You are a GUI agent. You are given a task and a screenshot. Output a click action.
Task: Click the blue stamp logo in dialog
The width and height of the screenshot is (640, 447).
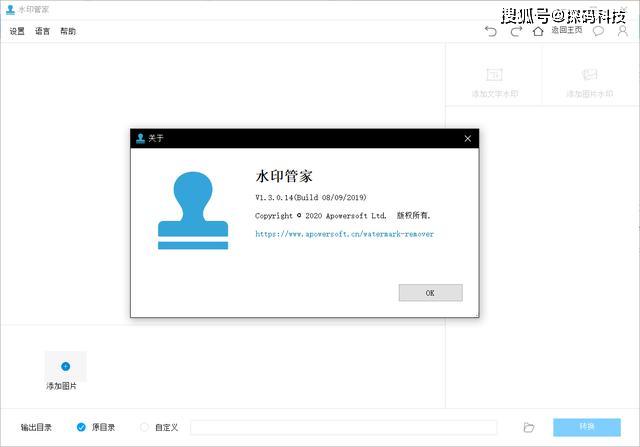pyautogui.click(x=193, y=211)
